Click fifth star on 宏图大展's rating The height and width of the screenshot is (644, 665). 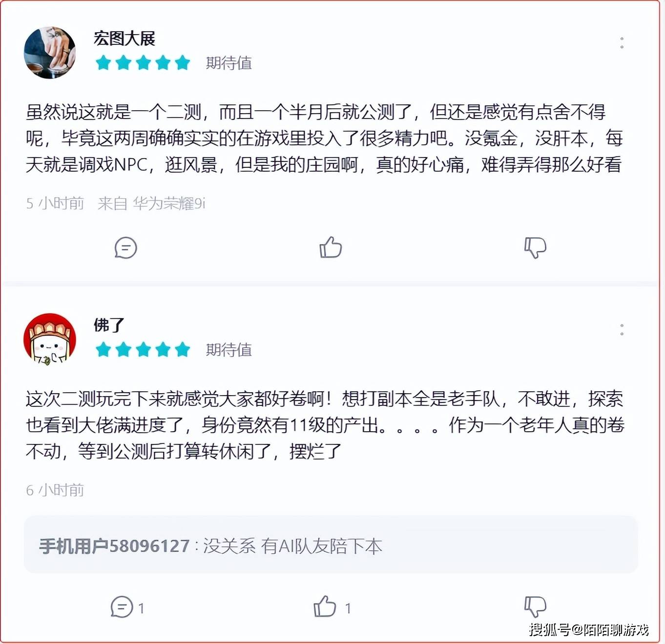click(x=183, y=62)
